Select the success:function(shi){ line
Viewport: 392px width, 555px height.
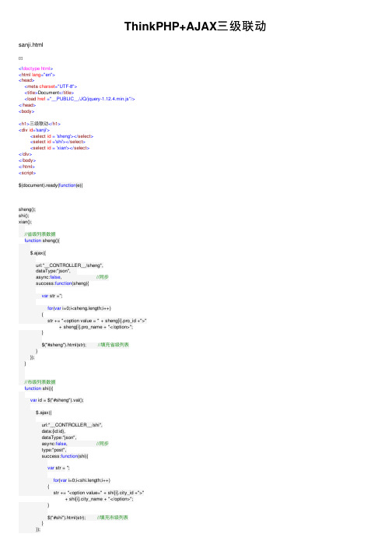tap(65, 456)
